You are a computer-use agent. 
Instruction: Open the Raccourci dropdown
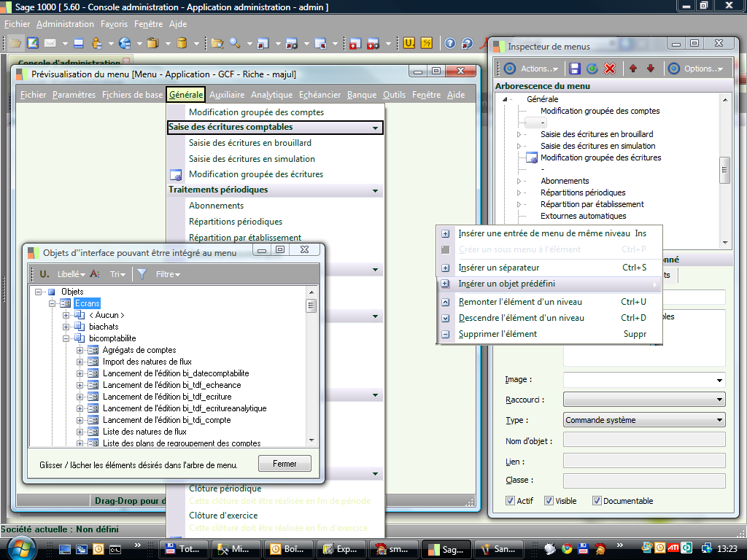719,400
